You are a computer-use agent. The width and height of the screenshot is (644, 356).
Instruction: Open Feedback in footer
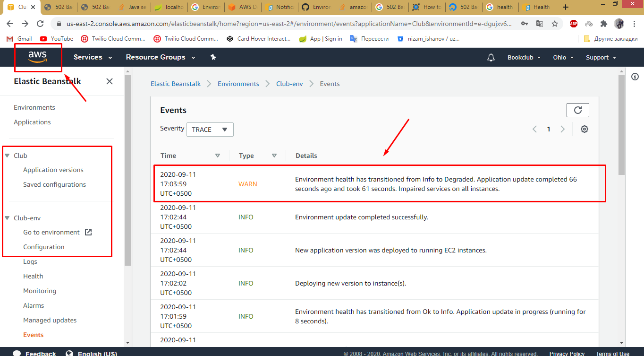[34, 353]
